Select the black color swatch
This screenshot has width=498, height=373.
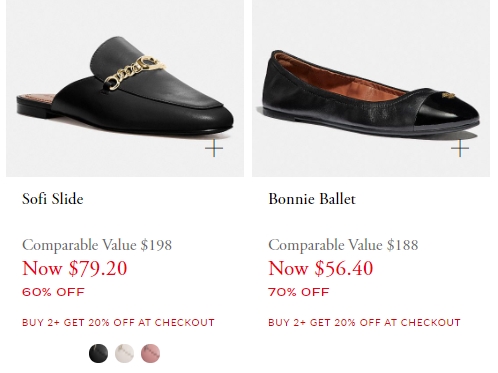coord(98,353)
